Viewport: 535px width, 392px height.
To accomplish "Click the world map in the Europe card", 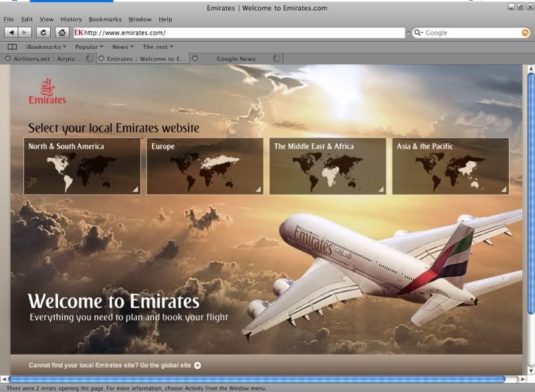I will point(206,171).
